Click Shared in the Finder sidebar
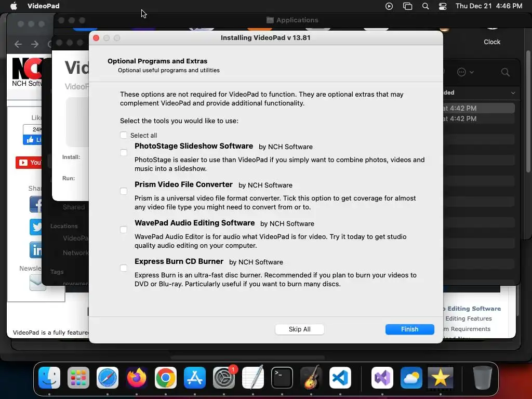This screenshot has height=399, width=532. click(x=74, y=207)
